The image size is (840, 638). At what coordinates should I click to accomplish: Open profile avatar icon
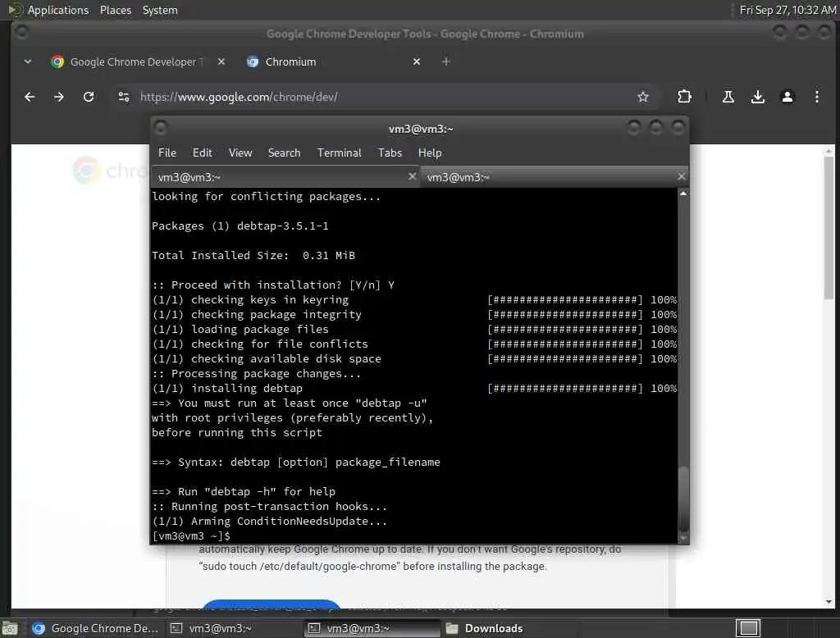pos(787,97)
